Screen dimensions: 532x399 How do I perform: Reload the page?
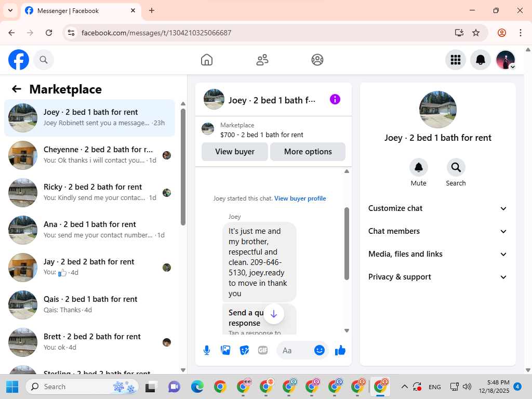click(x=49, y=33)
